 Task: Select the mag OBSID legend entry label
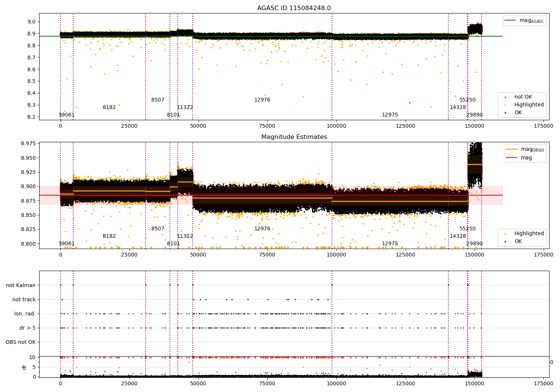(x=532, y=149)
